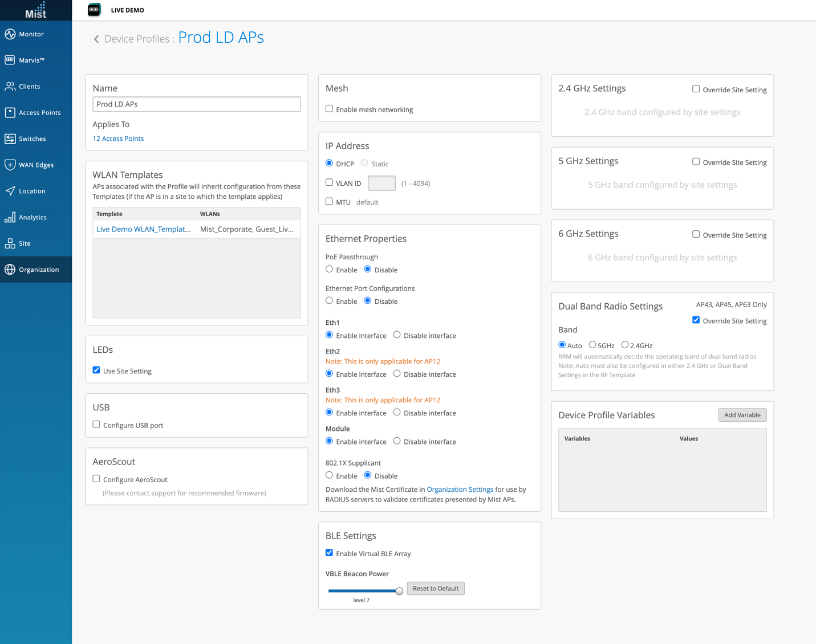
Task: Open the Location arrow icon
Action: (10, 191)
